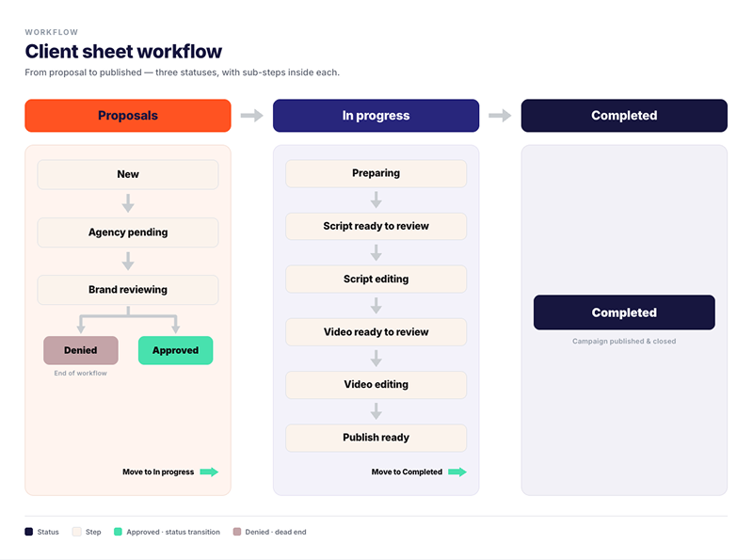The image size is (753, 560).
Task: Click the Video ready to review step
Action: click(x=376, y=332)
